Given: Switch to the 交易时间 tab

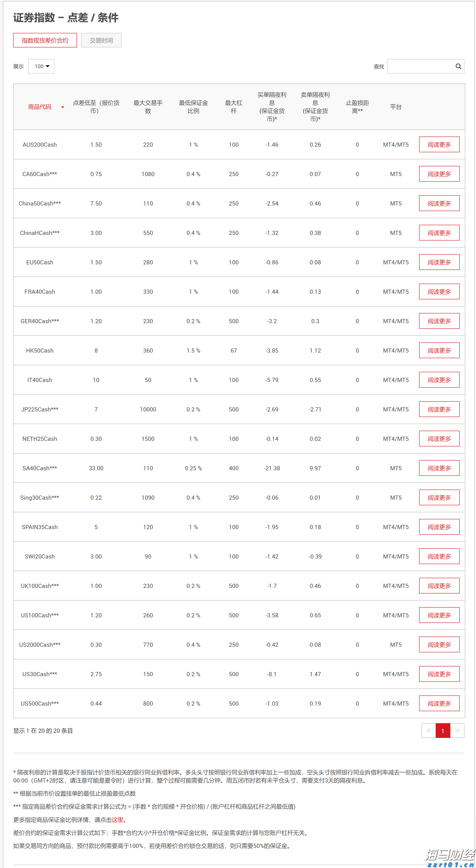Looking at the screenshot, I should (x=101, y=40).
